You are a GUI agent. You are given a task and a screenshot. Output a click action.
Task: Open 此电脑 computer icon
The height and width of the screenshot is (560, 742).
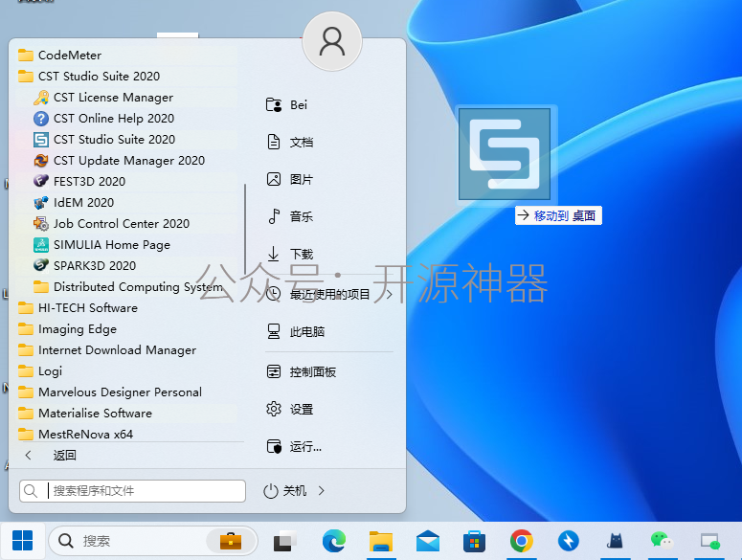coord(274,331)
